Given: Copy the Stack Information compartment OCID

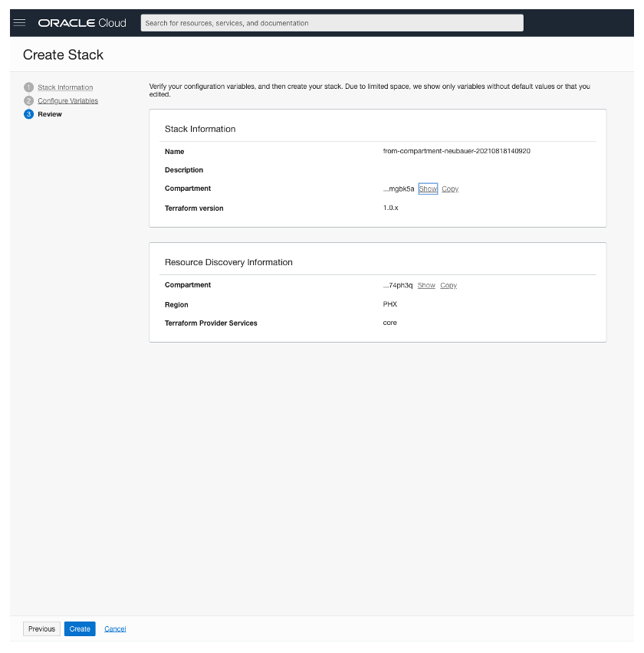Looking at the screenshot, I should [450, 189].
